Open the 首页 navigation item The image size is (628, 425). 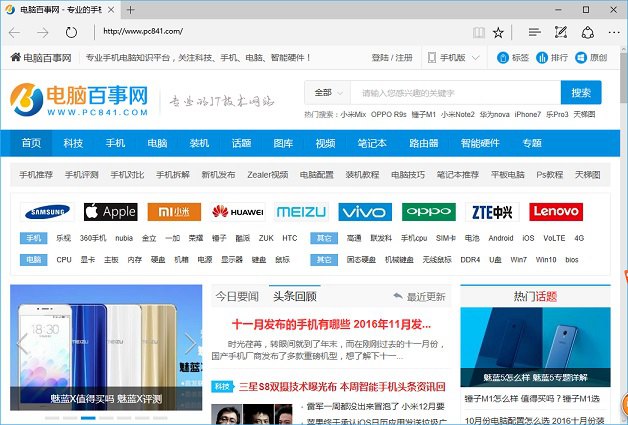pos(31,143)
